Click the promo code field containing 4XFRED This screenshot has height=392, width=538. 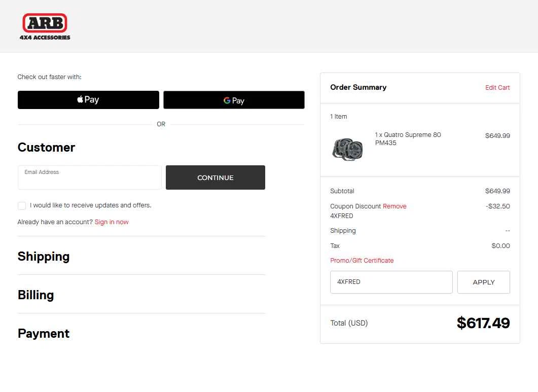click(391, 282)
